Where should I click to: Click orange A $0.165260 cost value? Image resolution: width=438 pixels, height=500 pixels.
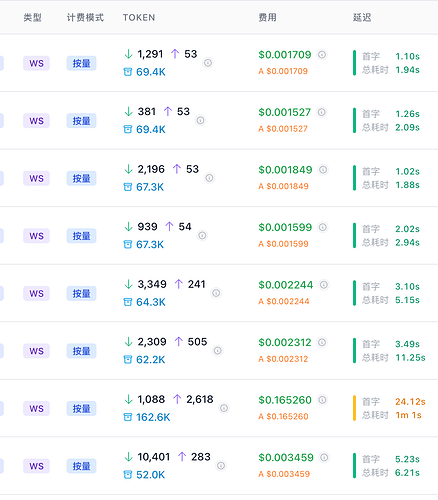[283, 416]
